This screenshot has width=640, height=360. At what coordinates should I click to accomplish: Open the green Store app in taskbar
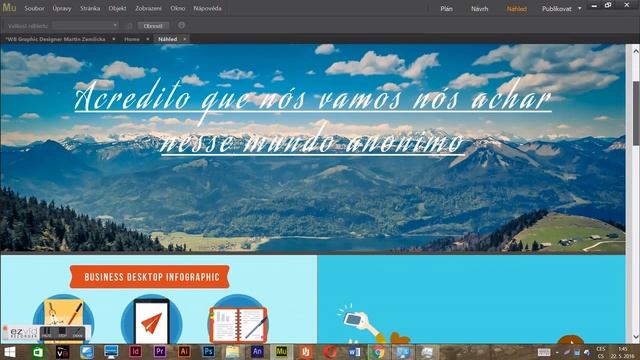pos(38,352)
